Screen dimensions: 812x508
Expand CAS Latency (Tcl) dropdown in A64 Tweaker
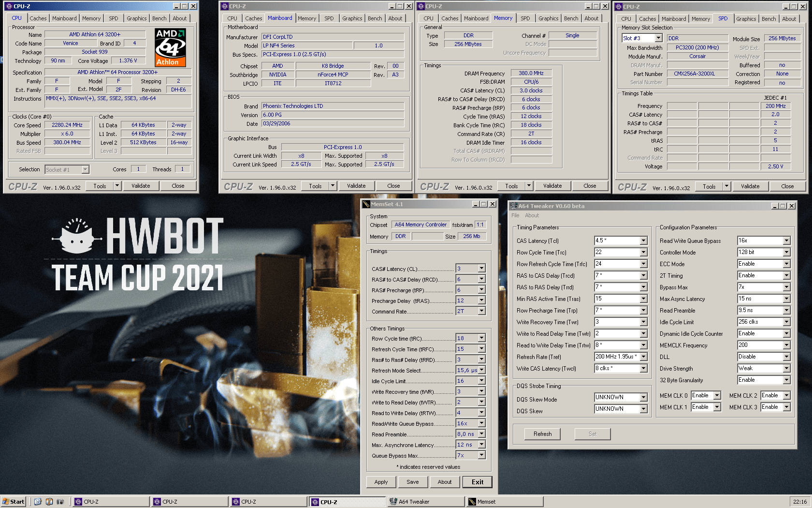pyautogui.click(x=643, y=240)
